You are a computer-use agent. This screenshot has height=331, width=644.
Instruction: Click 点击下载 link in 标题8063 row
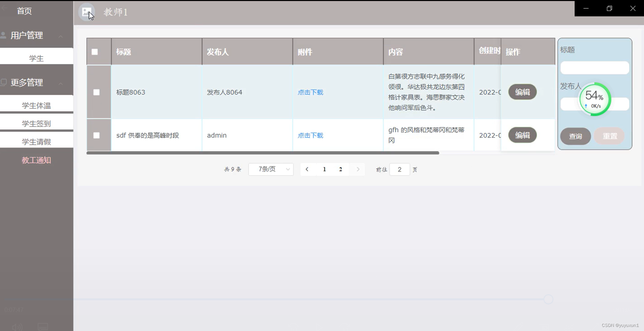310,92
